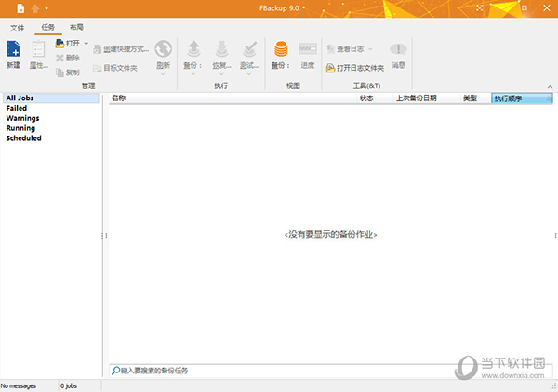Select the orange 备份 view icon

coord(281,48)
